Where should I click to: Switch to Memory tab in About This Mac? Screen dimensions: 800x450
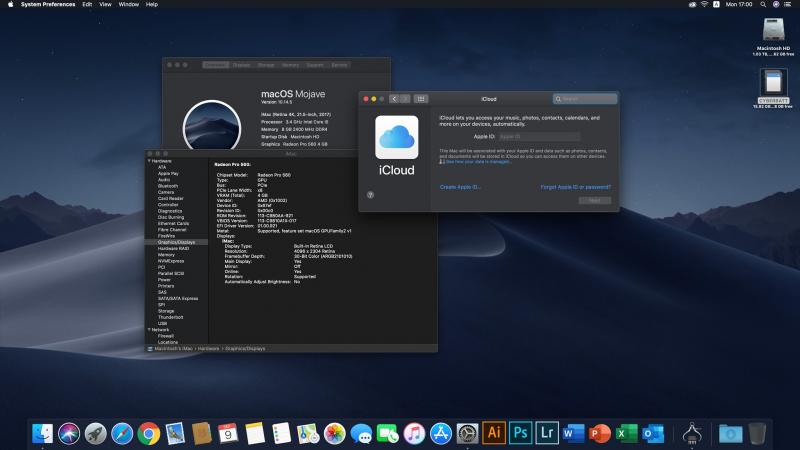(x=290, y=65)
